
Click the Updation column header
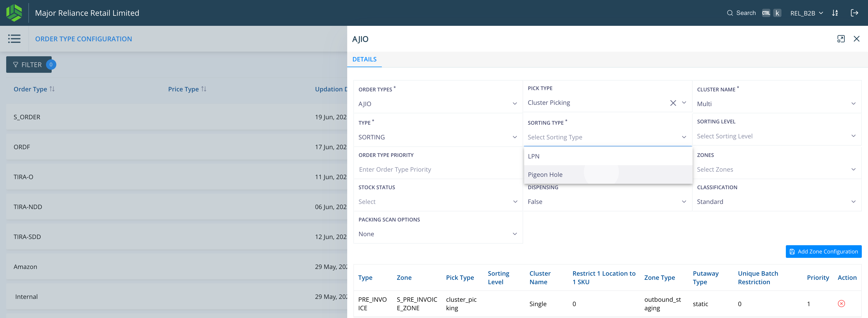click(x=331, y=89)
